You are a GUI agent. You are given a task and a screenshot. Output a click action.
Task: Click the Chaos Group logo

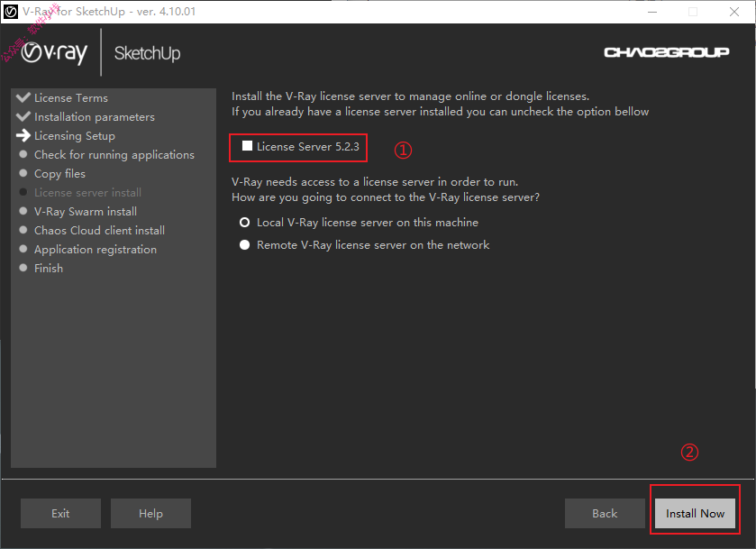click(x=666, y=52)
